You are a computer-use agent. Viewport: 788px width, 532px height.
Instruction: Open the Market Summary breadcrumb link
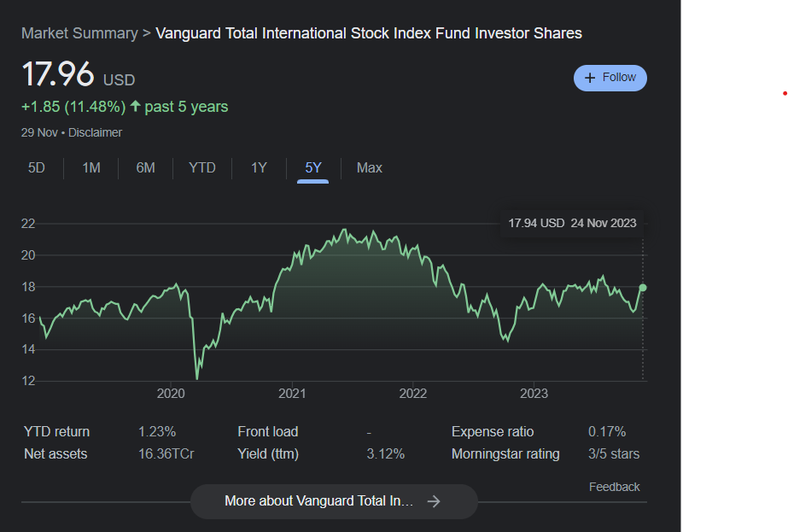(79, 33)
